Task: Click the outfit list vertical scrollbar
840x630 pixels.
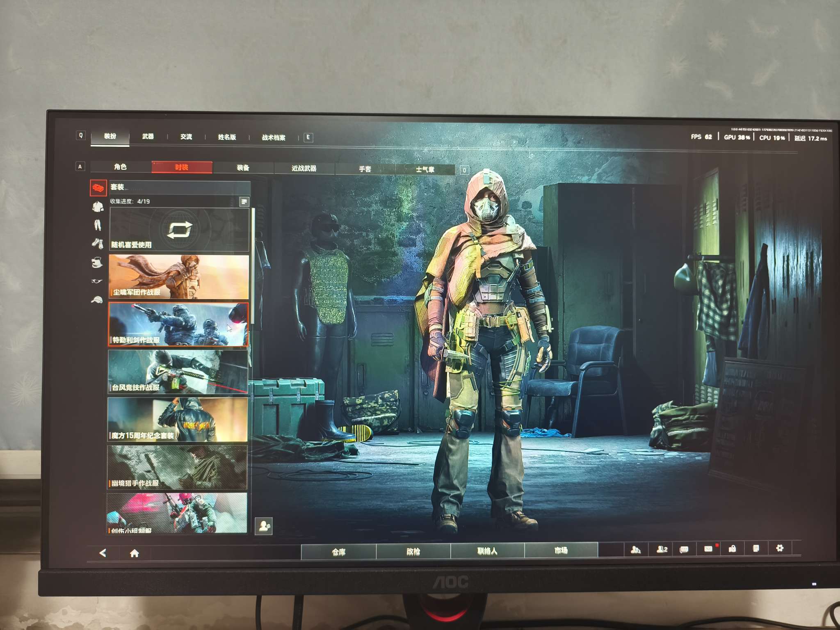Action: pyautogui.click(x=253, y=267)
